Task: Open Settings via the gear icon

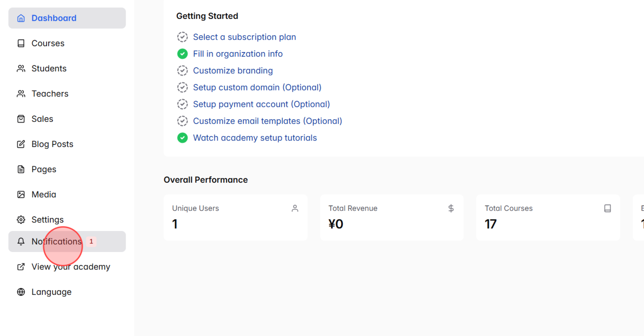Action: [21, 219]
